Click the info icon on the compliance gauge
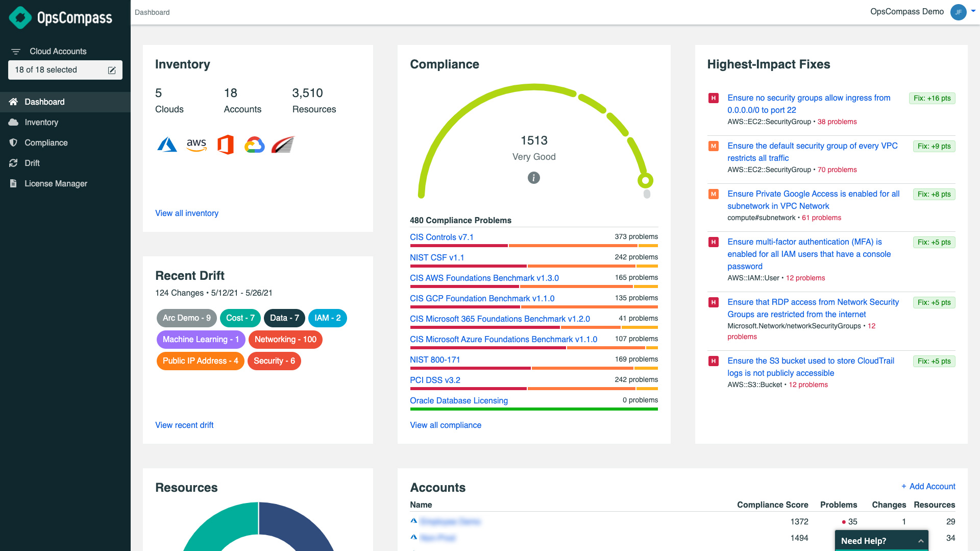The image size is (980, 551). [533, 178]
